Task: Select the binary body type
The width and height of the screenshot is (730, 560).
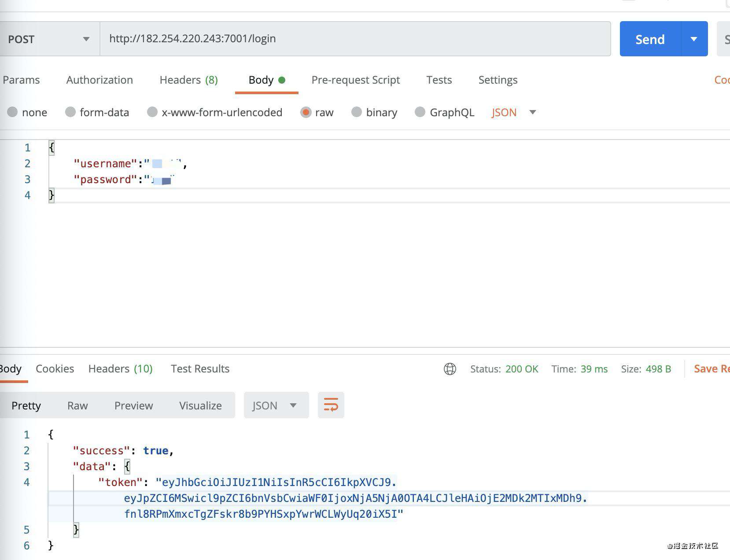Action: 375,112
